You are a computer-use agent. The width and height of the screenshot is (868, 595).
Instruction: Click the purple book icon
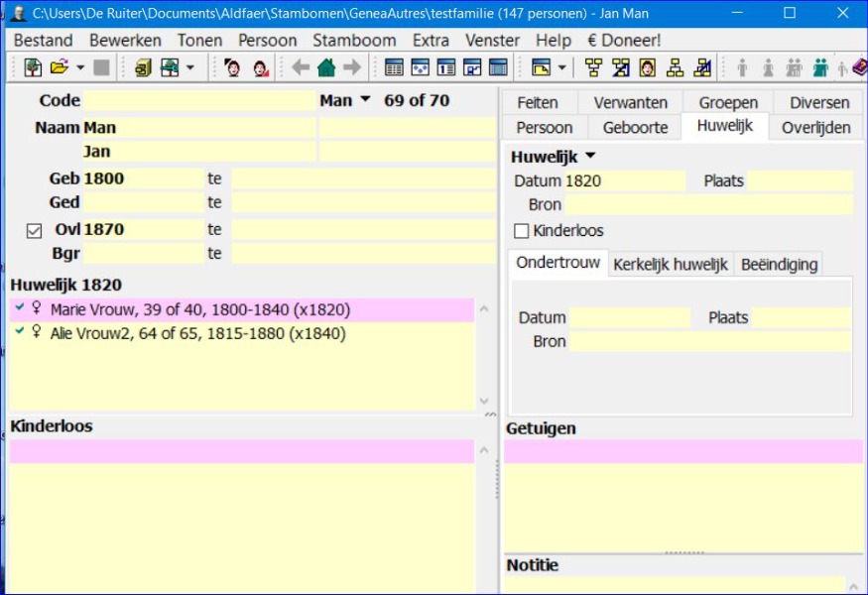click(x=859, y=68)
